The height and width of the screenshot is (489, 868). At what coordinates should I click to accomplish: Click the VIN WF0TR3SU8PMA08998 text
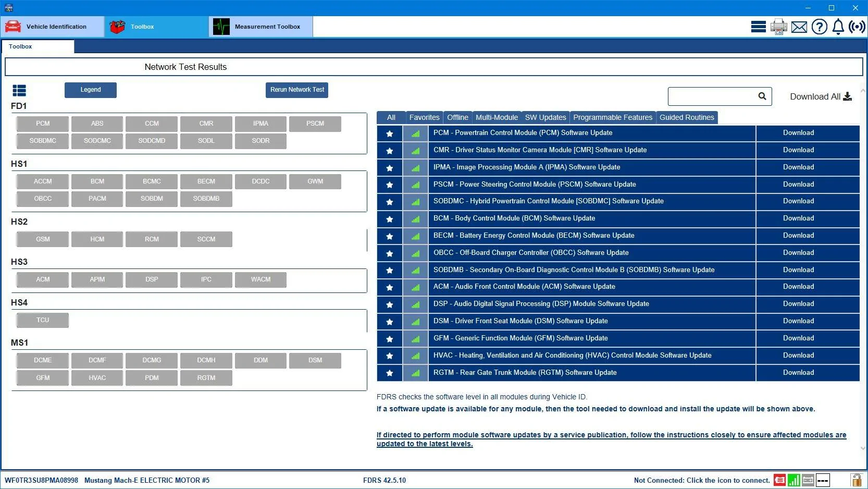click(41, 481)
